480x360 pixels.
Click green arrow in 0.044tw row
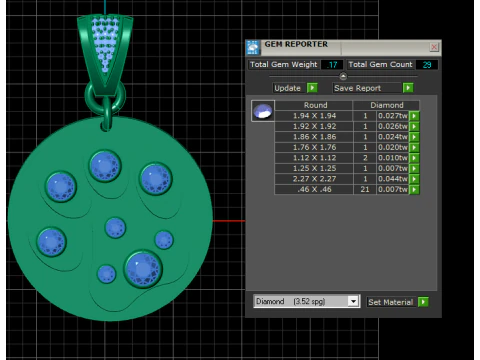click(414, 179)
